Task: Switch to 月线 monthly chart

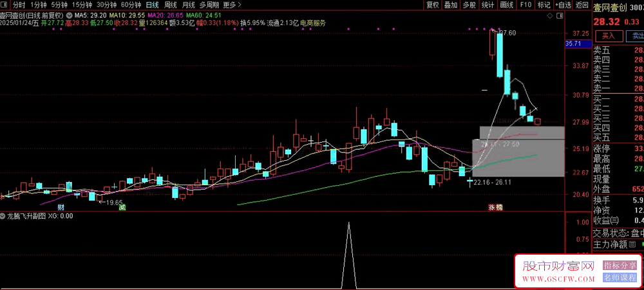Action: tap(189, 5)
